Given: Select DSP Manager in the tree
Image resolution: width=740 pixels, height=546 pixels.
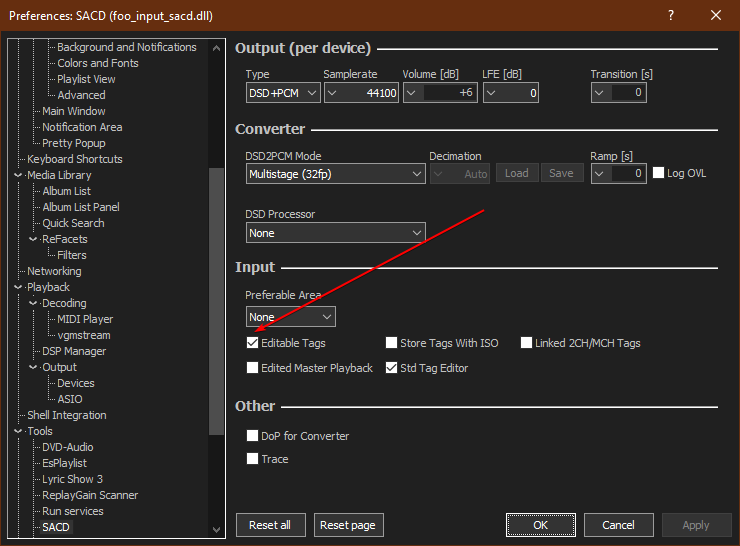Looking at the screenshot, I should click(73, 351).
